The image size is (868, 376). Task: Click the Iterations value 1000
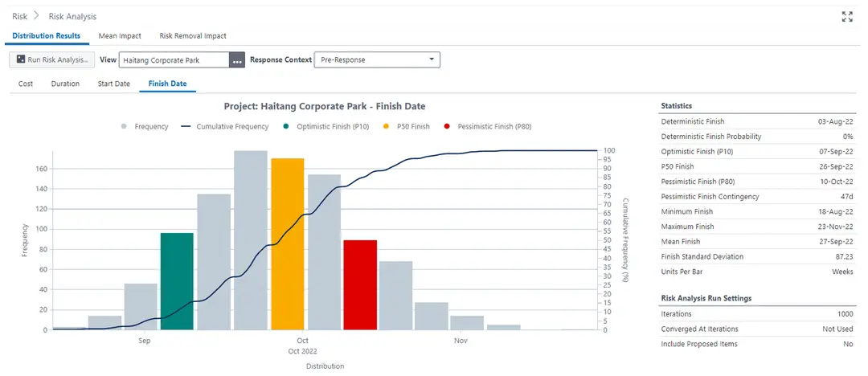coord(845,314)
